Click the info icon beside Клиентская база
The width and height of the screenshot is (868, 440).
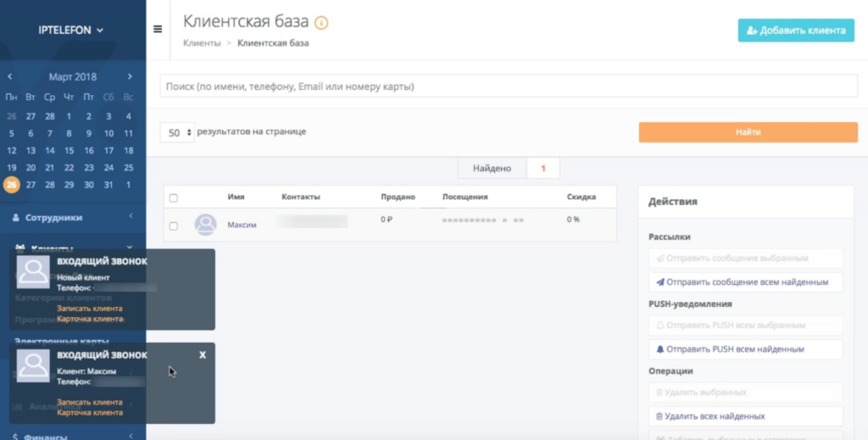321,23
